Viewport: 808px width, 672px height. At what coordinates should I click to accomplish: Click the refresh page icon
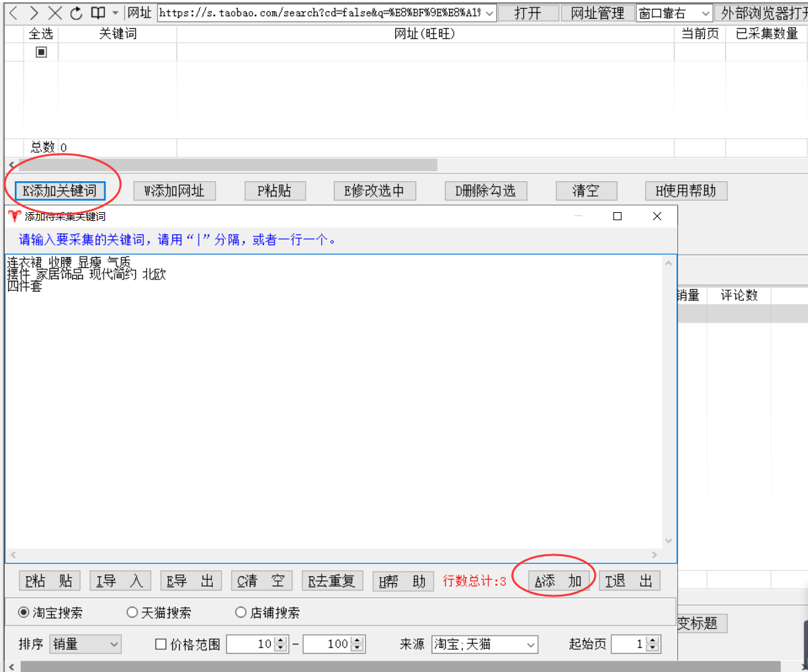click(76, 13)
